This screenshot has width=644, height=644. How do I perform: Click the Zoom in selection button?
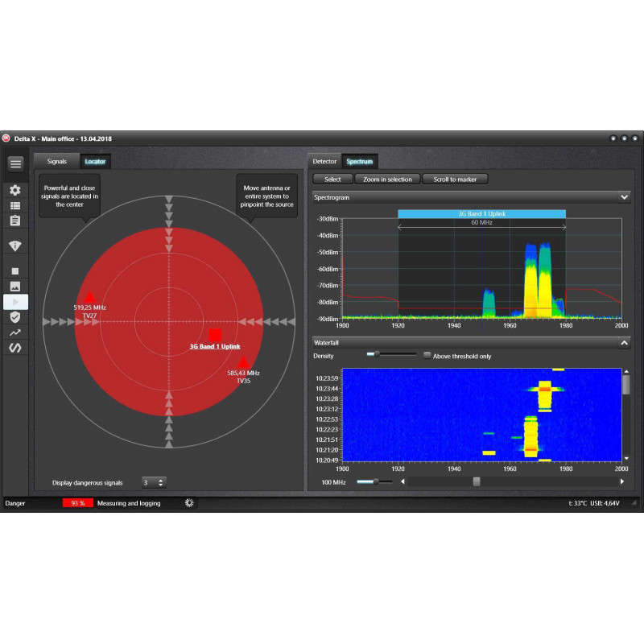[387, 180]
